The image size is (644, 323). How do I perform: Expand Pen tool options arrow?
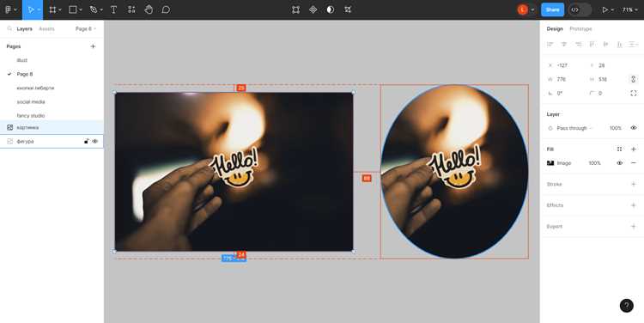click(x=101, y=9)
